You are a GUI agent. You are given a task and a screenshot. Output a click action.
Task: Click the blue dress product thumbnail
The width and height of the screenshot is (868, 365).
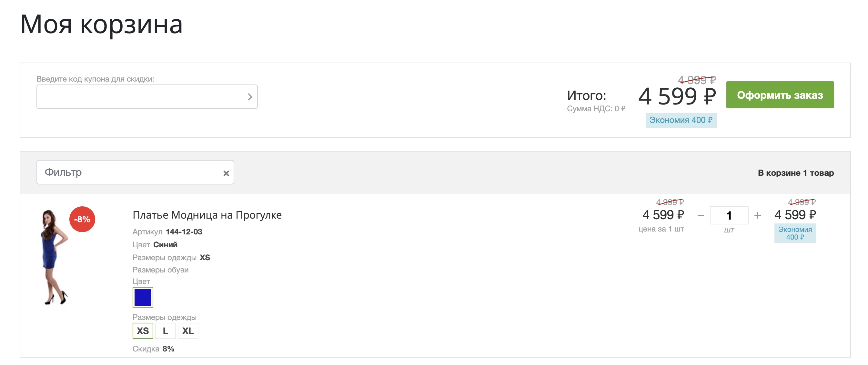point(54,257)
